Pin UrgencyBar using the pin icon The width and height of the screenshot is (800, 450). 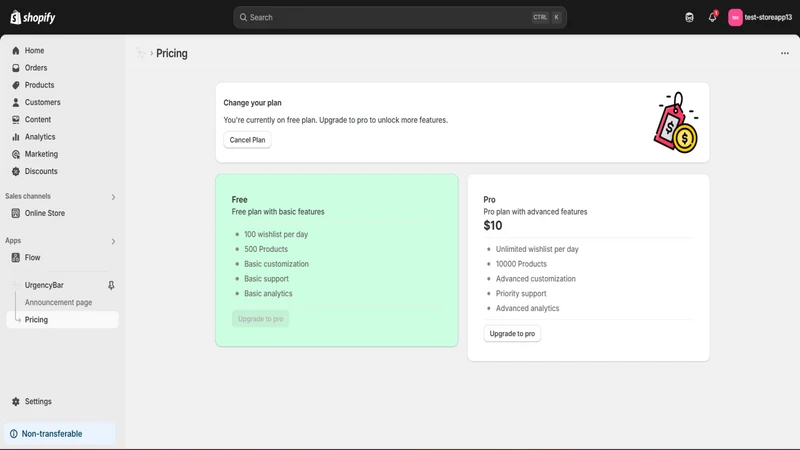click(111, 285)
